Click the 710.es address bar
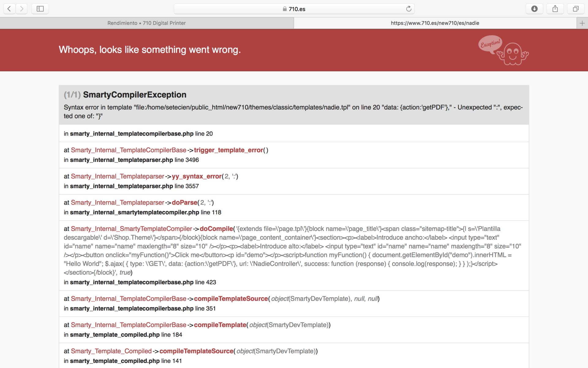 294,9
